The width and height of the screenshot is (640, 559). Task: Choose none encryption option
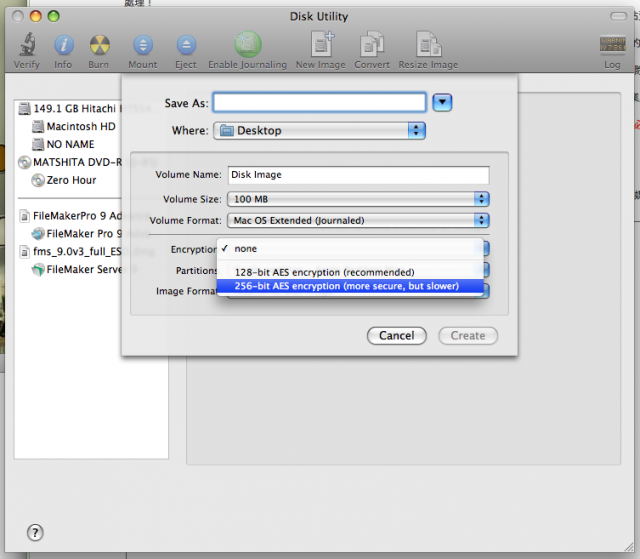pos(350,249)
